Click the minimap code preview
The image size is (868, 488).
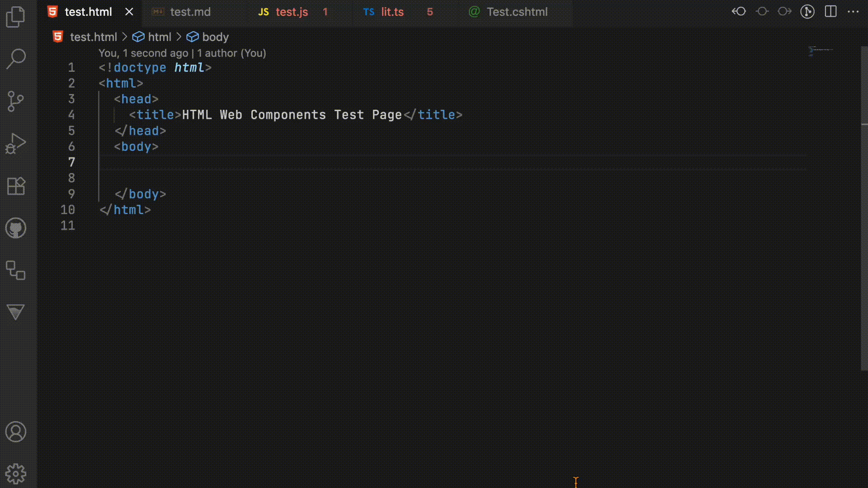820,51
